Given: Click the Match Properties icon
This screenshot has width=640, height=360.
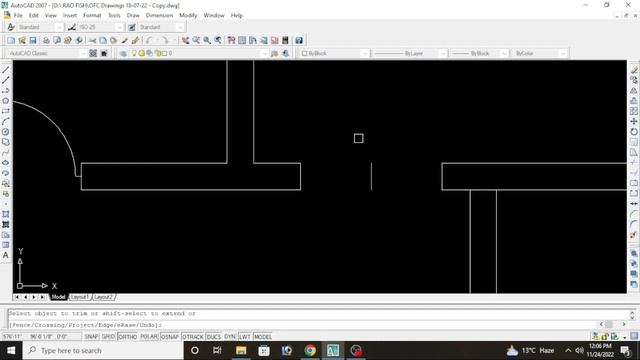Looking at the screenshot, I should pyautogui.click(x=124, y=40).
